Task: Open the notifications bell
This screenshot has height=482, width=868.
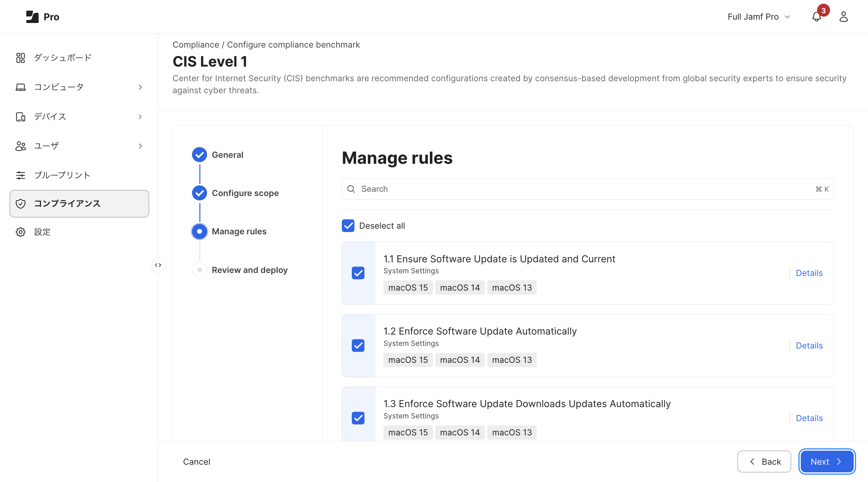Action: click(816, 17)
